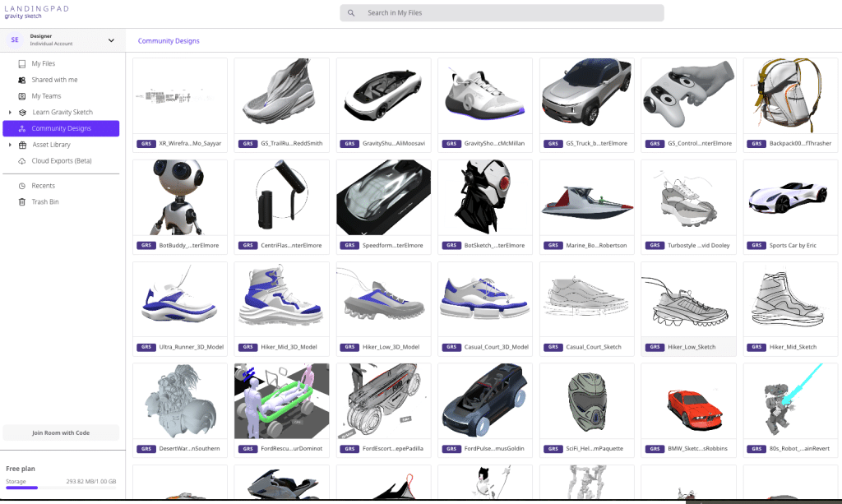Viewport: 842px width, 504px height.
Task: Open the Hiker_Low_3D_Model shoe thumbnail
Action: click(x=383, y=299)
